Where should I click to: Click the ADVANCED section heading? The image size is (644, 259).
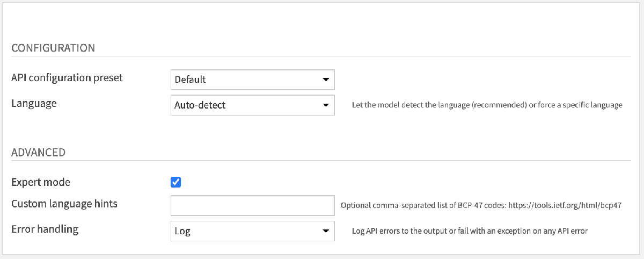[39, 153]
